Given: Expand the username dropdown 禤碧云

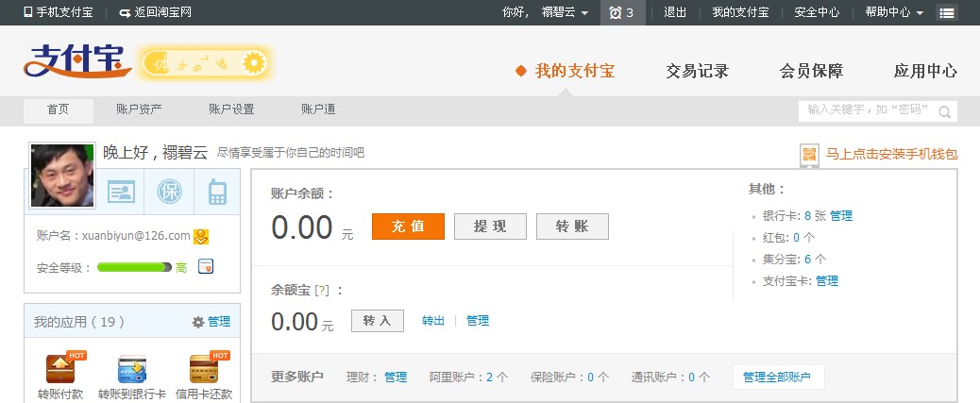Looking at the screenshot, I should [x=565, y=12].
